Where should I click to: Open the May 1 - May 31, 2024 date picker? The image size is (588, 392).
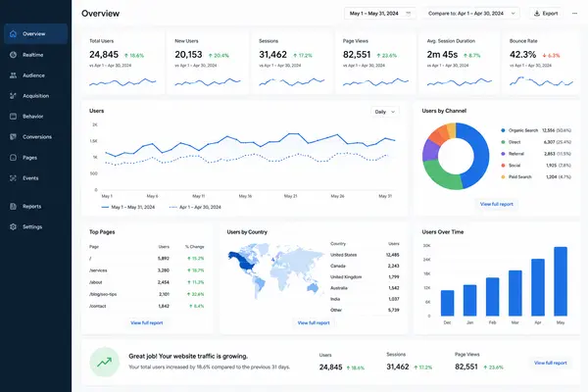[x=380, y=14]
